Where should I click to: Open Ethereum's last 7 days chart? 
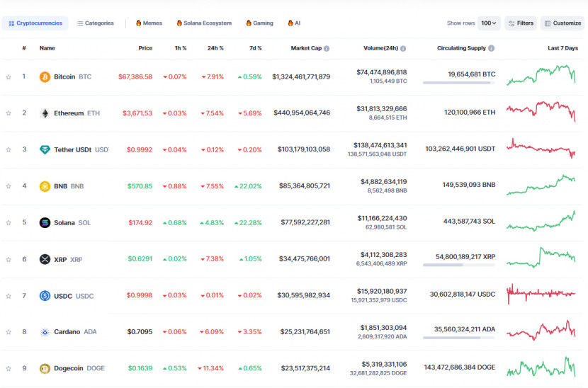coord(541,111)
